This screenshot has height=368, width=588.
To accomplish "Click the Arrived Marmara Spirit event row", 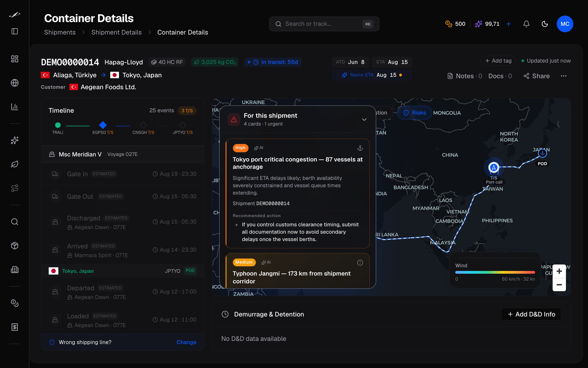I will (123, 250).
